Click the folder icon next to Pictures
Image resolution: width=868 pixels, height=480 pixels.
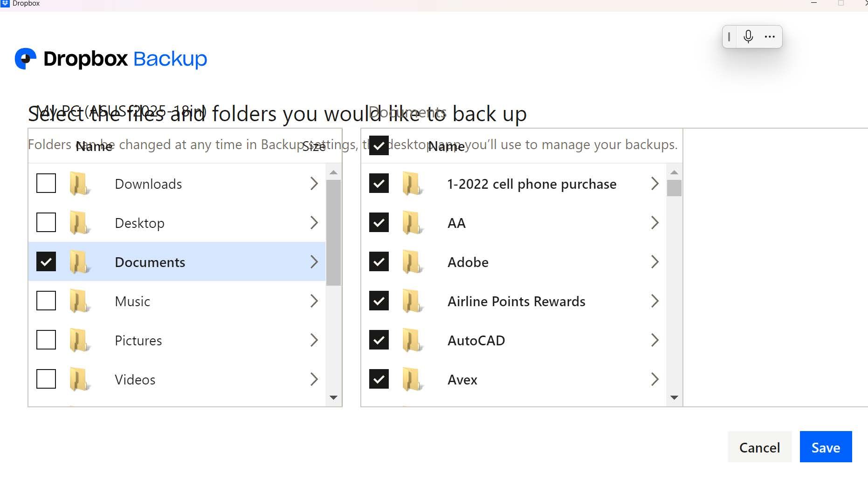pyautogui.click(x=79, y=340)
